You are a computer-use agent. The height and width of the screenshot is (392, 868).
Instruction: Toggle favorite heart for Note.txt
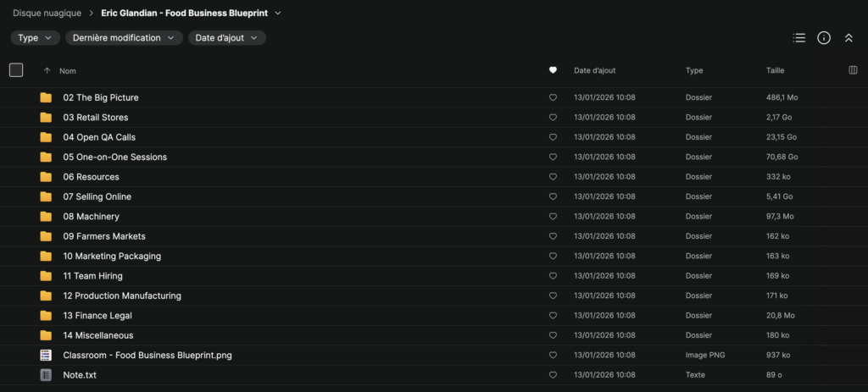click(554, 375)
